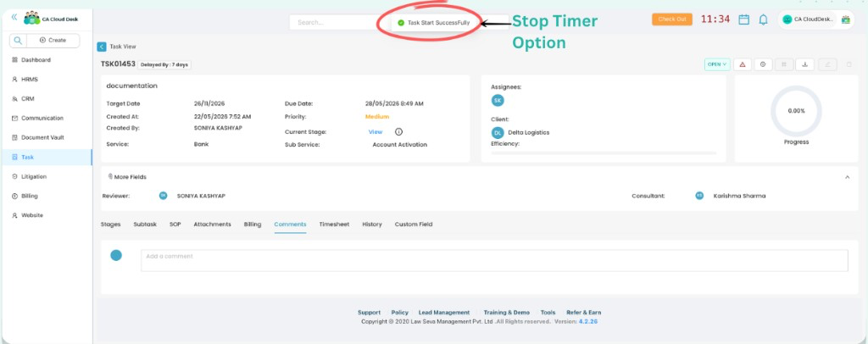This screenshot has width=868, height=344.
Task: Click reviewer SONIYA KASHYAP avatar
Action: [x=163, y=196]
